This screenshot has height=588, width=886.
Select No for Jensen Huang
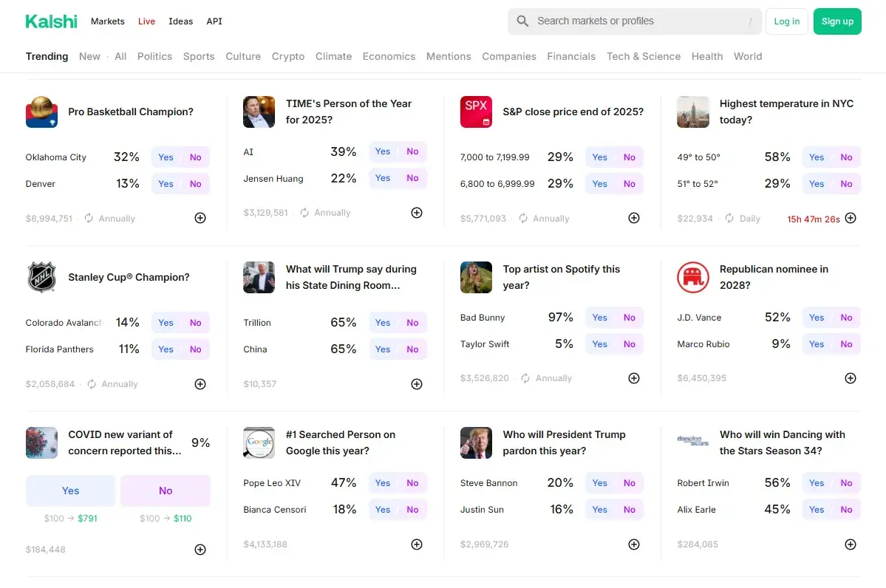point(412,178)
